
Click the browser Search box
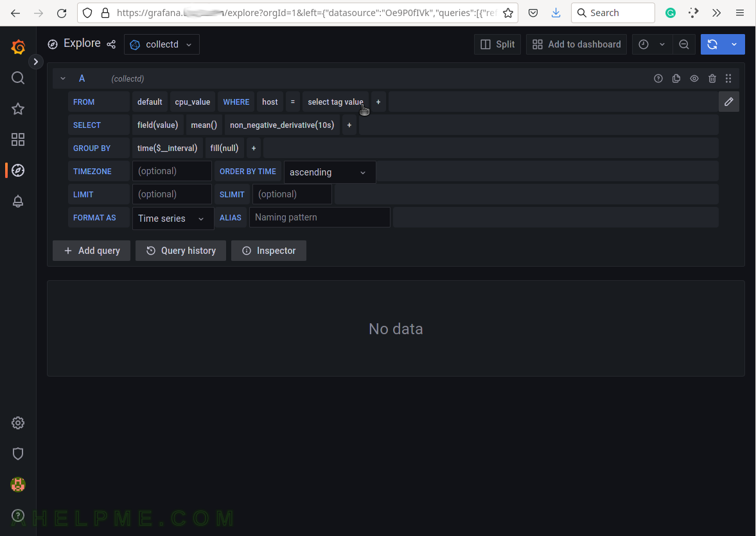(613, 13)
